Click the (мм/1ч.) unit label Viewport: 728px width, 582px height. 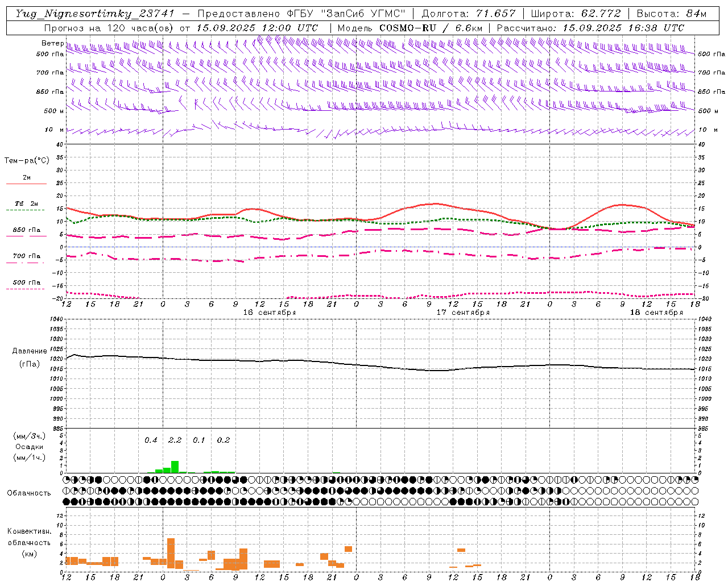point(30,458)
